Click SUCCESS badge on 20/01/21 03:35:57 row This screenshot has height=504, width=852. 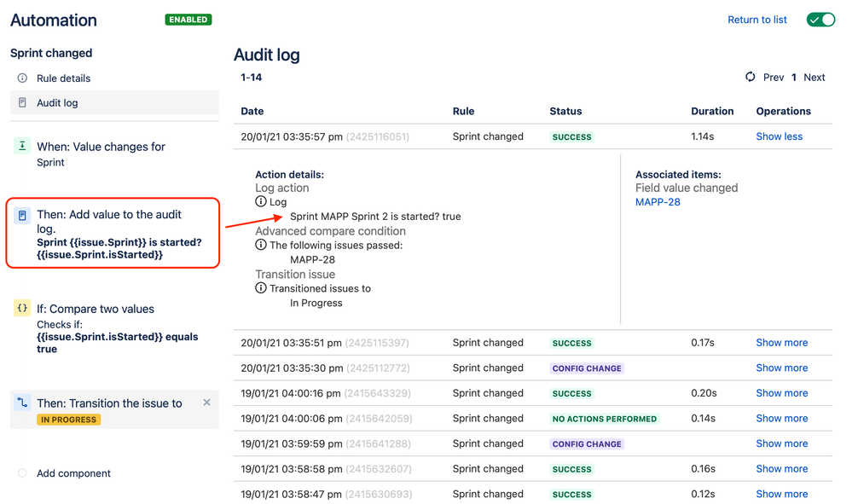[x=571, y=136]
